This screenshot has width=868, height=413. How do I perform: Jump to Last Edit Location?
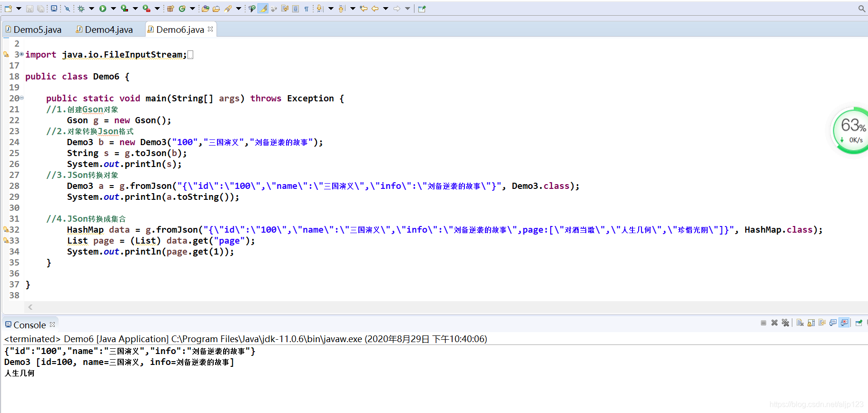coord(364,9)
